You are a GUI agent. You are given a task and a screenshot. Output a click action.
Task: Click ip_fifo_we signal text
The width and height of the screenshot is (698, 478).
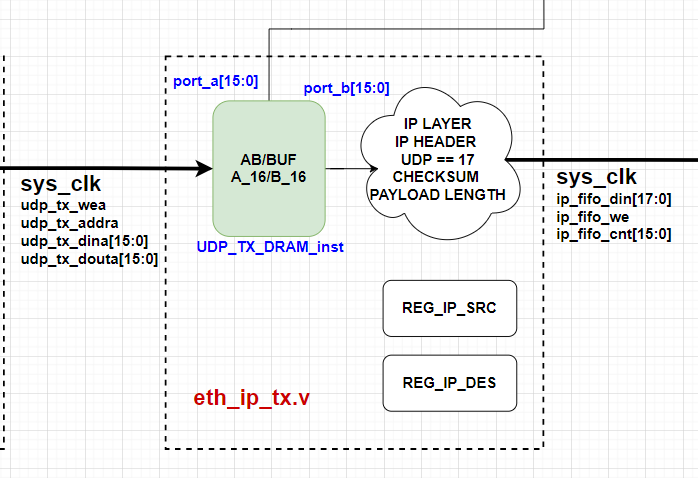coord(592,217)
